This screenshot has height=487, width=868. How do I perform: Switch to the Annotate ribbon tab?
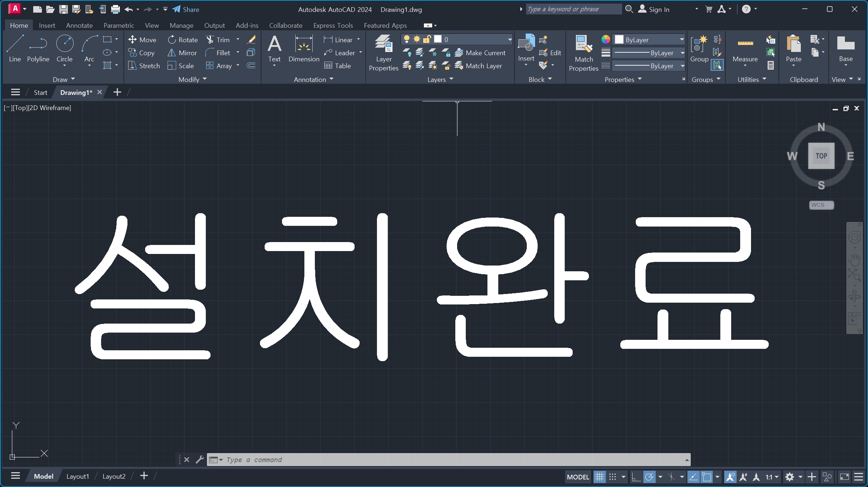[x=79, y=26]
